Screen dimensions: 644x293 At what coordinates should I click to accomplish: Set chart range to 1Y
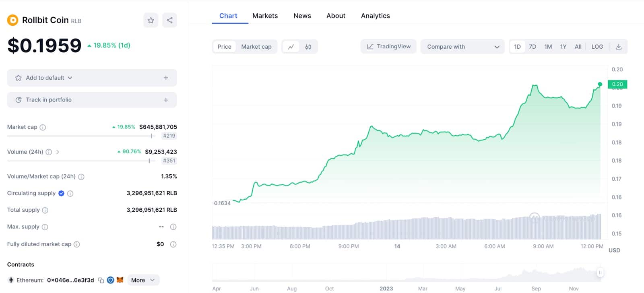click(563, 47)
